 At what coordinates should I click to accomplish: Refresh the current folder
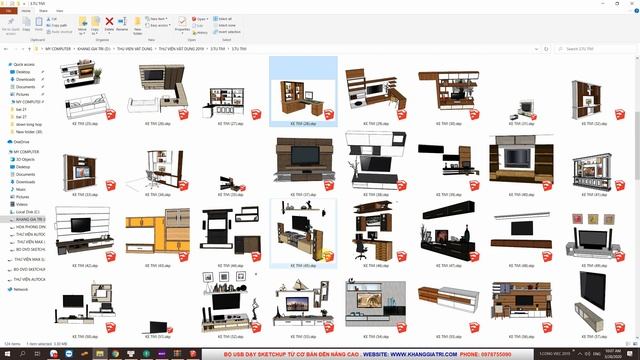tap(546, 49)
